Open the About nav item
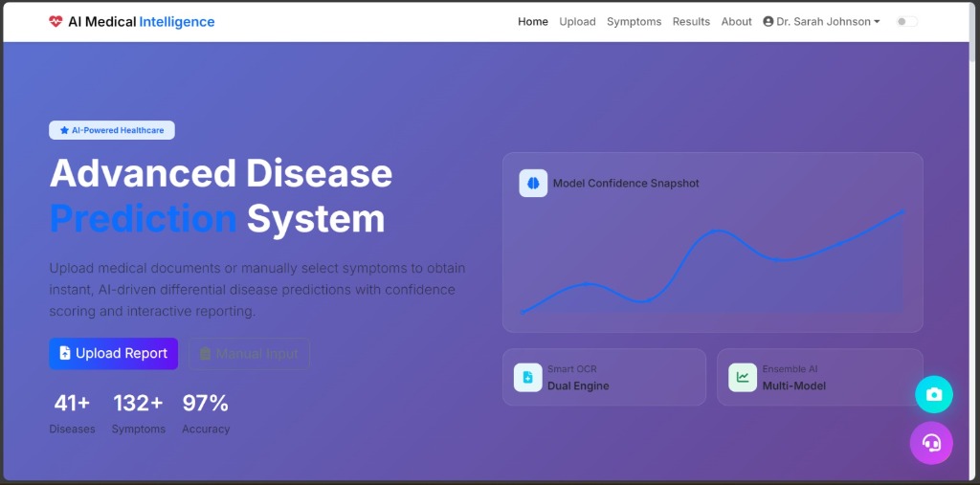 tap(736, 22)
